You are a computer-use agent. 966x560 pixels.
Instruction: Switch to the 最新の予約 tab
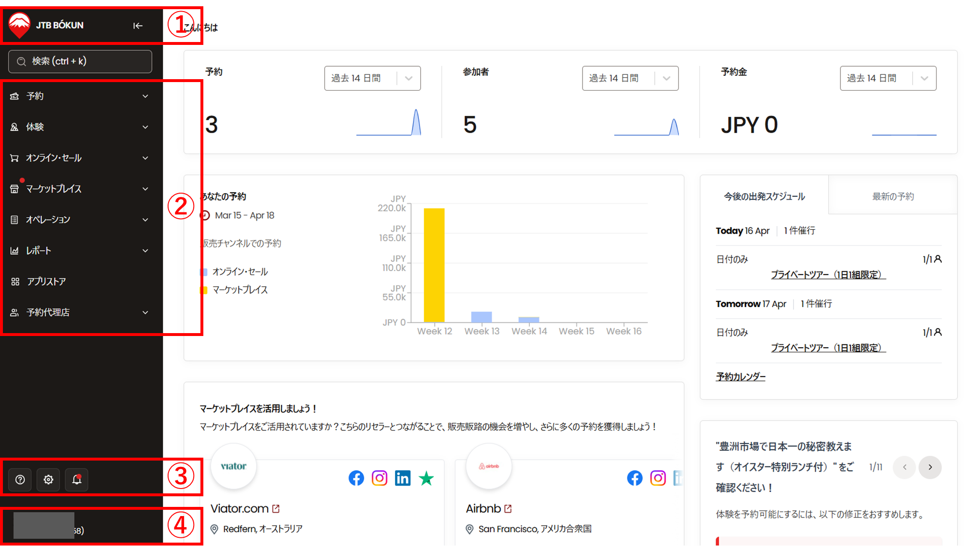(893, 196)
